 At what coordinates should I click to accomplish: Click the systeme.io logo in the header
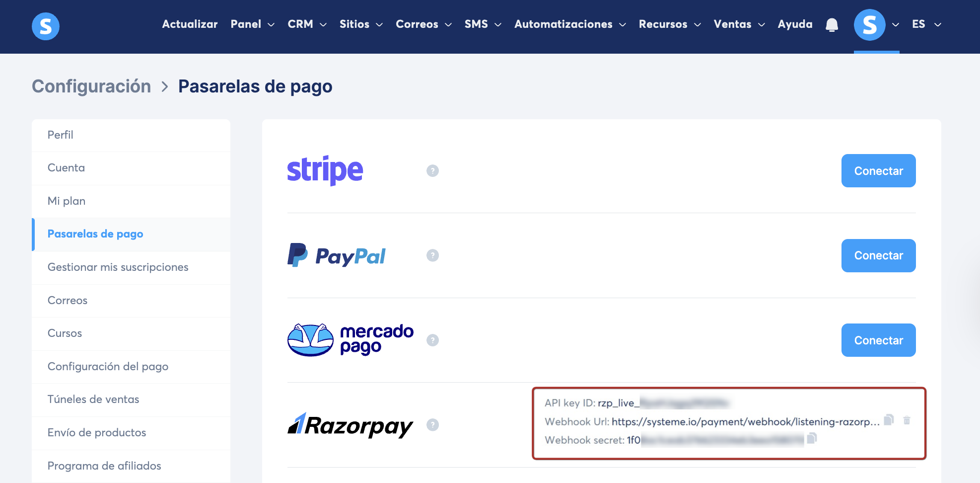coord(46,26)
